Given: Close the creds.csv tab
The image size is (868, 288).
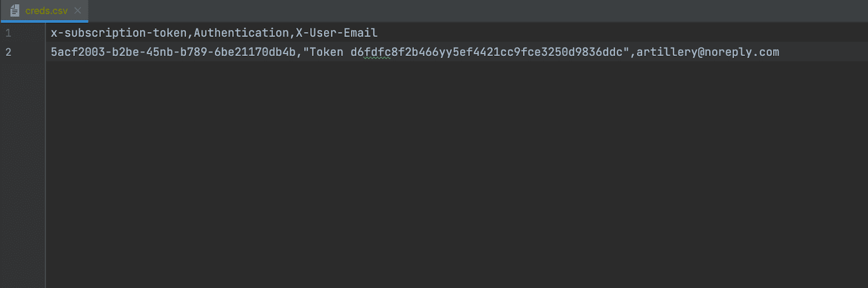Looking at the screenshot, I should [x=78, y=11].
